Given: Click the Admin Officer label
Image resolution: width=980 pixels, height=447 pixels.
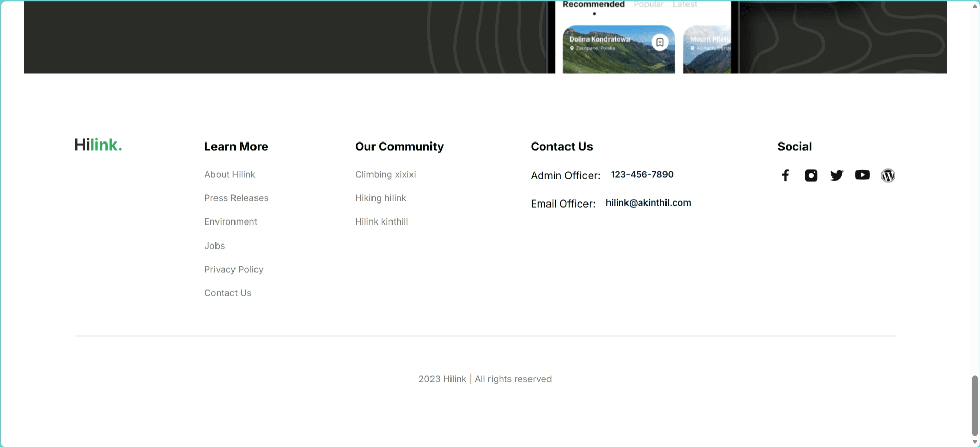Looking at the screenshot, I should 565,175.
